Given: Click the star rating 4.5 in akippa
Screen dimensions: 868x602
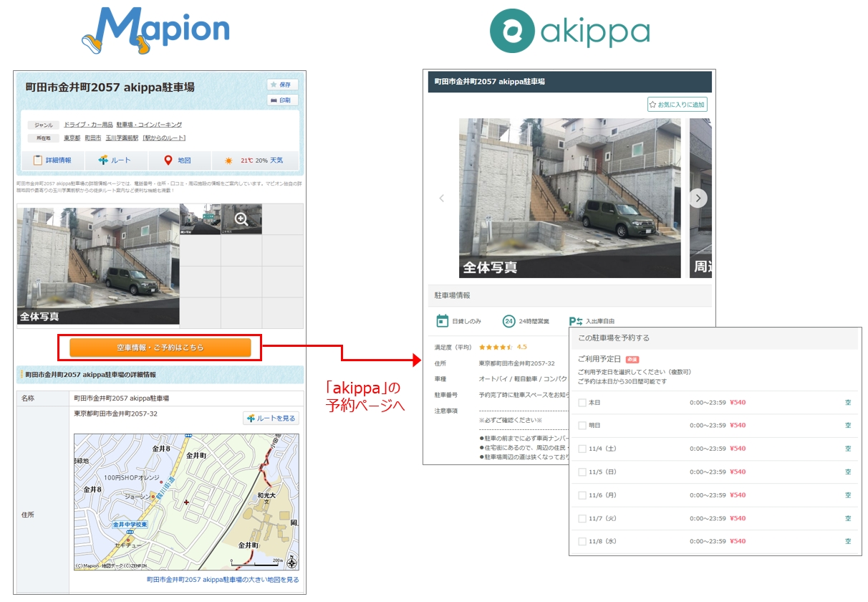Looking at the screenshot, I should click(x=503, y=347).
